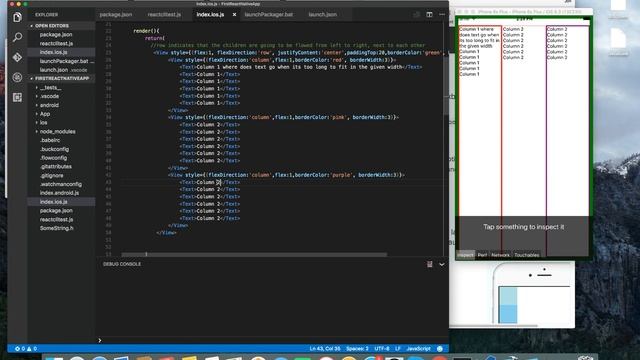Open the Explorer view in activity bar
The width and height of the screenshot is (640, 360).
click(x=17, y=17)
